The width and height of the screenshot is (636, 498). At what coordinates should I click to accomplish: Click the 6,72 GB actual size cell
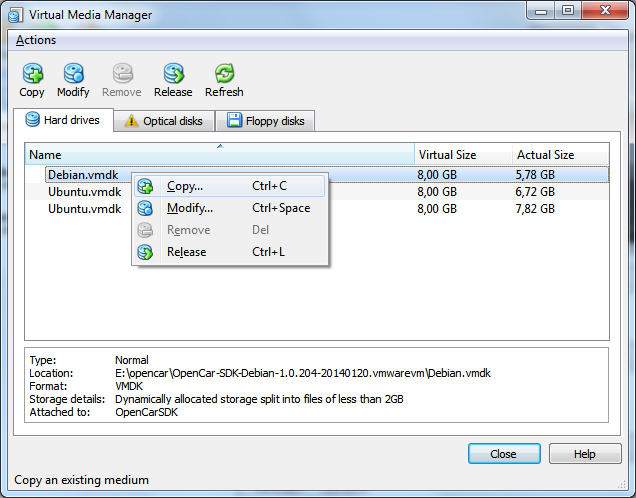(535, 192)
